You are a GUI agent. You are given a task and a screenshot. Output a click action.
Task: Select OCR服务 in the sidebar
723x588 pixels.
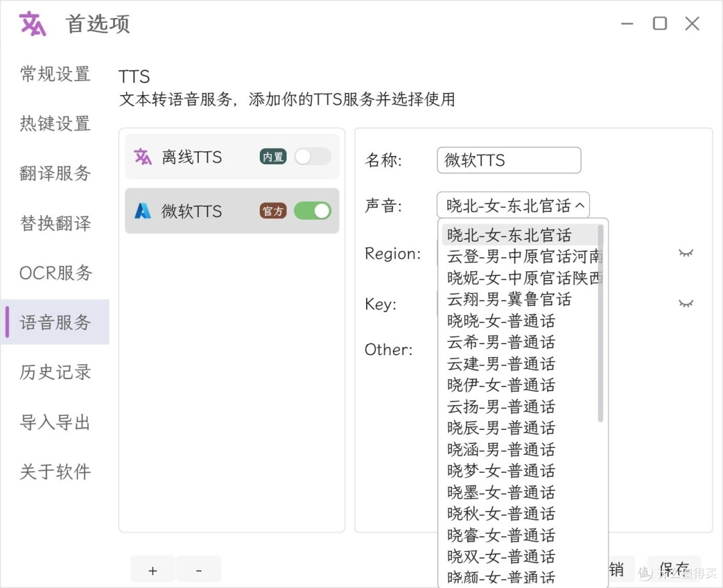point(56,273)
